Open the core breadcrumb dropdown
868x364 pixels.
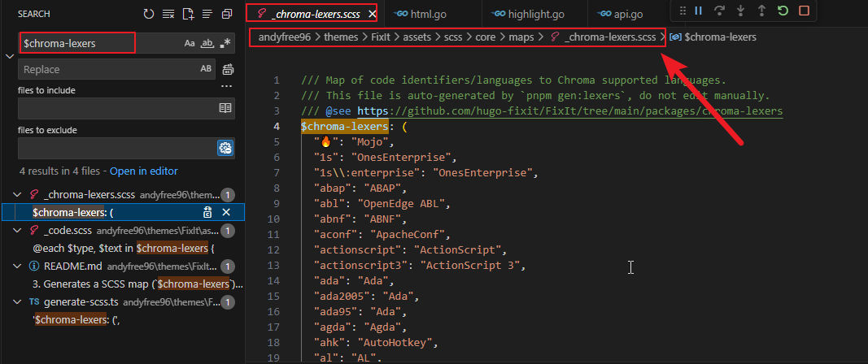(x=486, y=37)
